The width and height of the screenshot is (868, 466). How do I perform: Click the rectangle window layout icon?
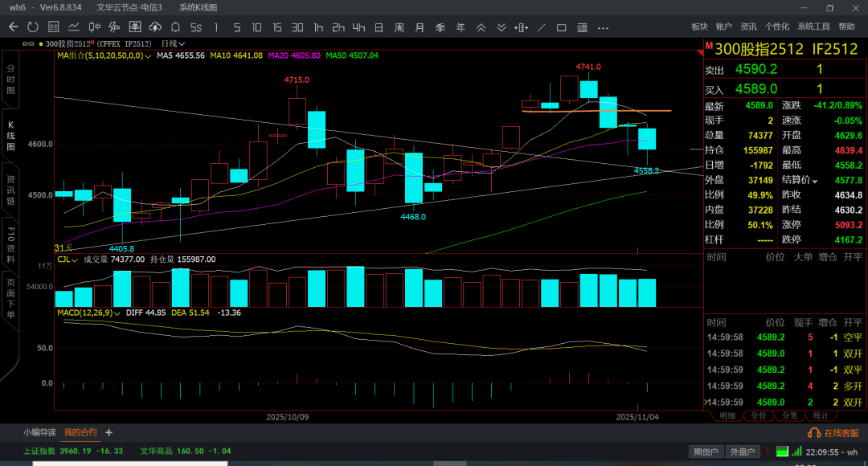click(561, 27)
